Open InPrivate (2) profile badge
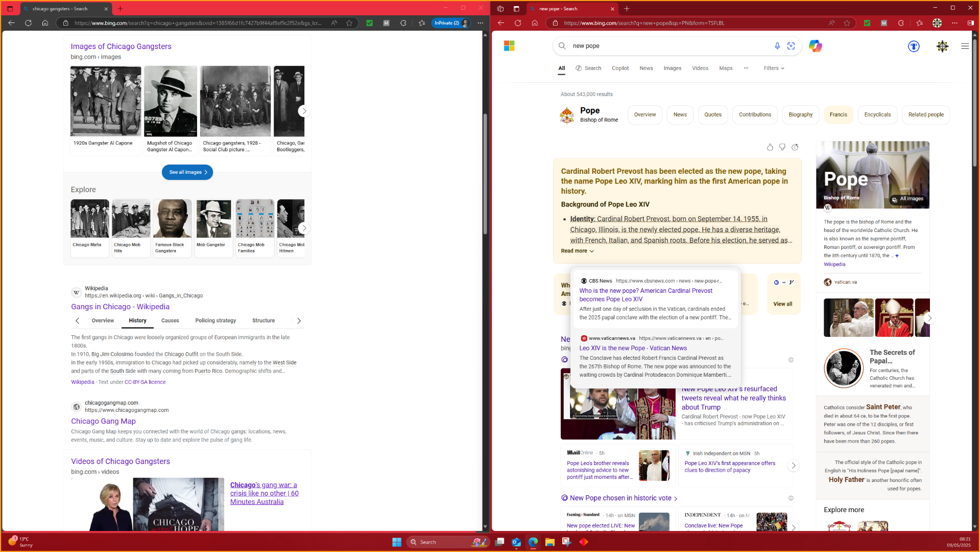 point(451,23)
